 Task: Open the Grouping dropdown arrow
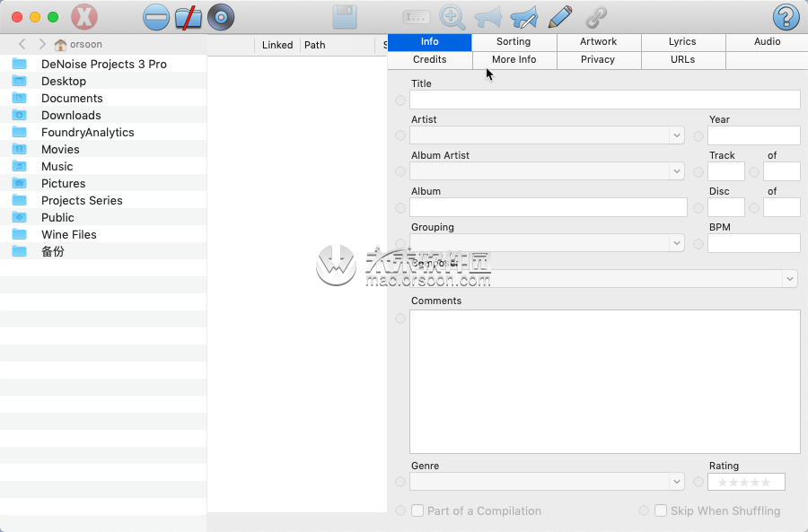click(x=677, y=243)
